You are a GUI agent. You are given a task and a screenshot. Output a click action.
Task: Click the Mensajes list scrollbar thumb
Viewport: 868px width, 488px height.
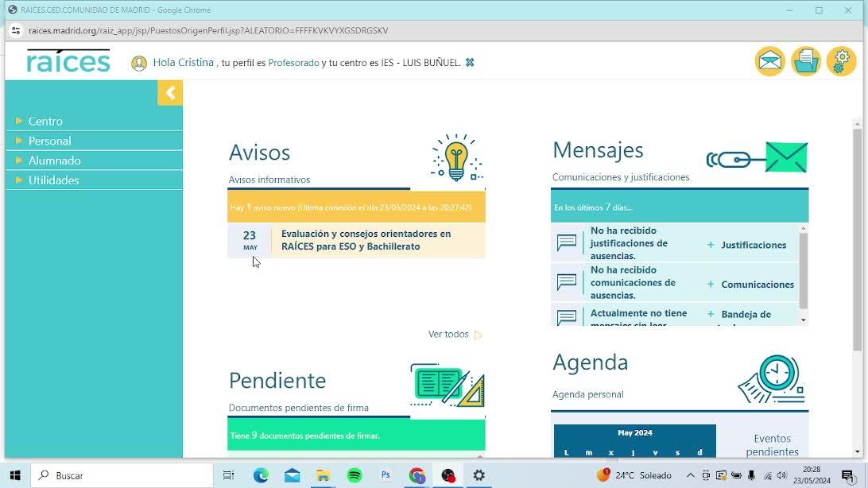(x=803, y=270)
